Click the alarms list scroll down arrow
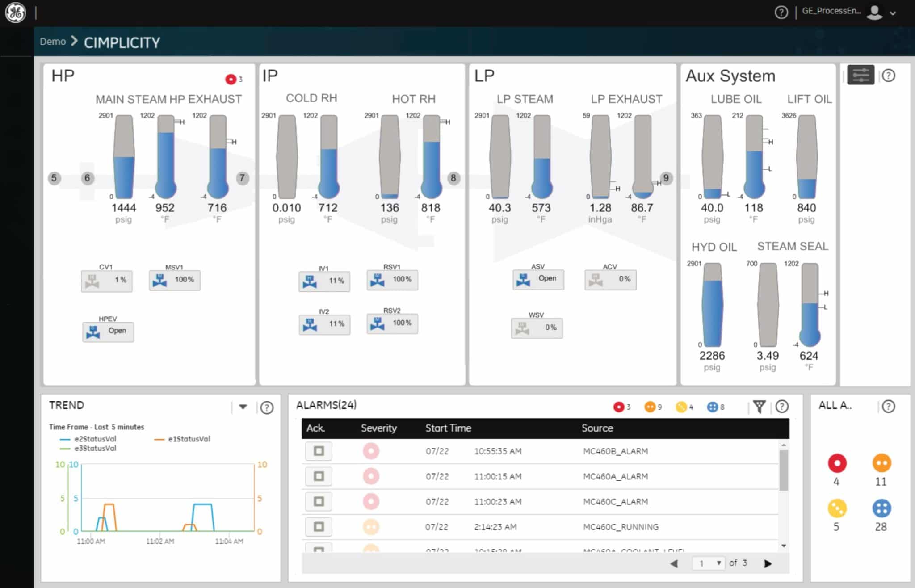The width and height of the screenshot is (915, 588). [784, 546]
